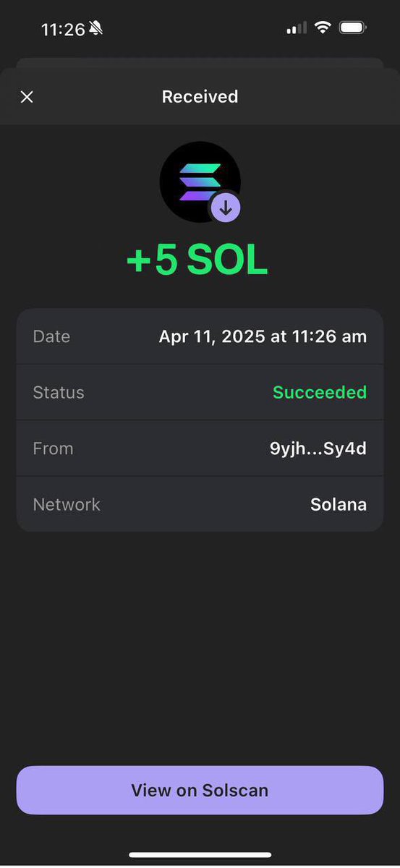Tap the purple received arrow badge
The height and width of the screenshot is (868, 400).
click(x=226, y=209)
